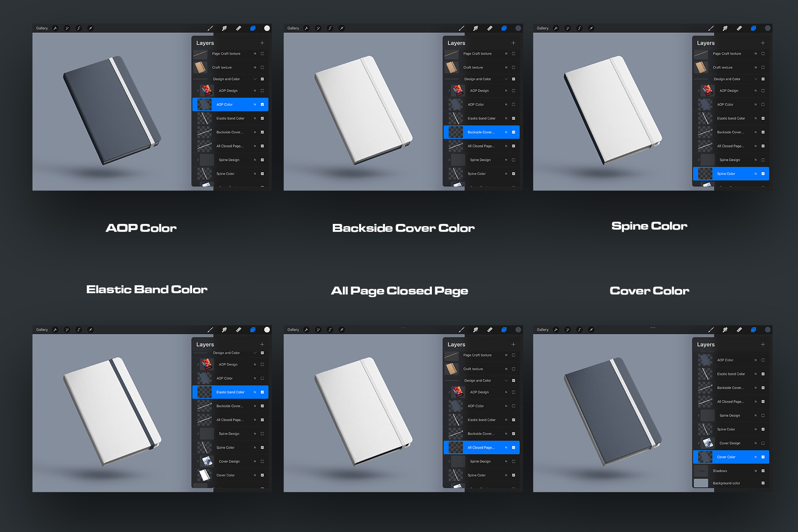Select Transform arrow in top-right screenshot

point(591,28)
